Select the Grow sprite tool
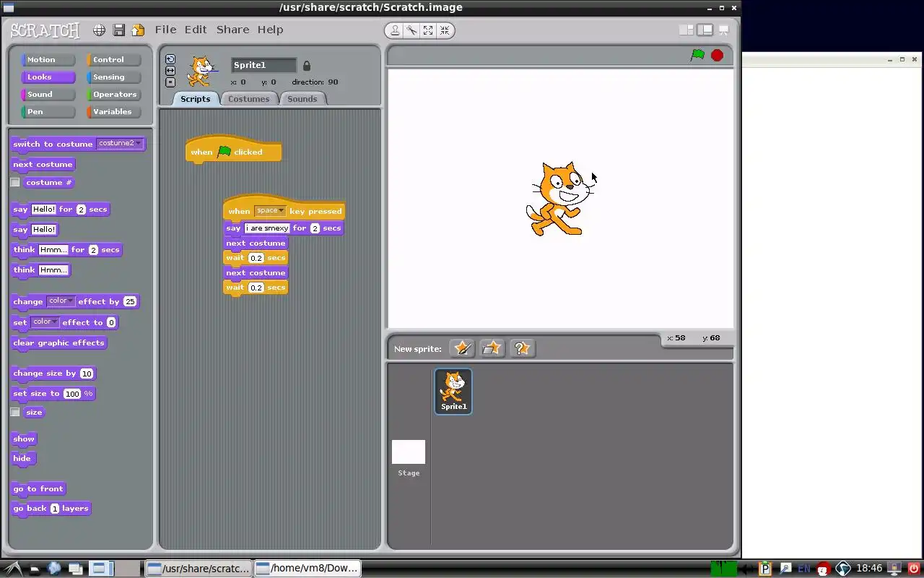This screenshot has height=578, width=924. (x=428, y=30)
